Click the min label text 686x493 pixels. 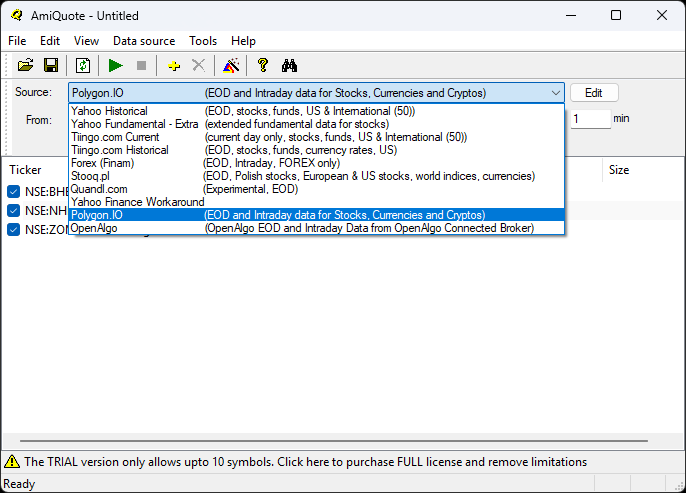pyautogui.click(x=621, y=118)
